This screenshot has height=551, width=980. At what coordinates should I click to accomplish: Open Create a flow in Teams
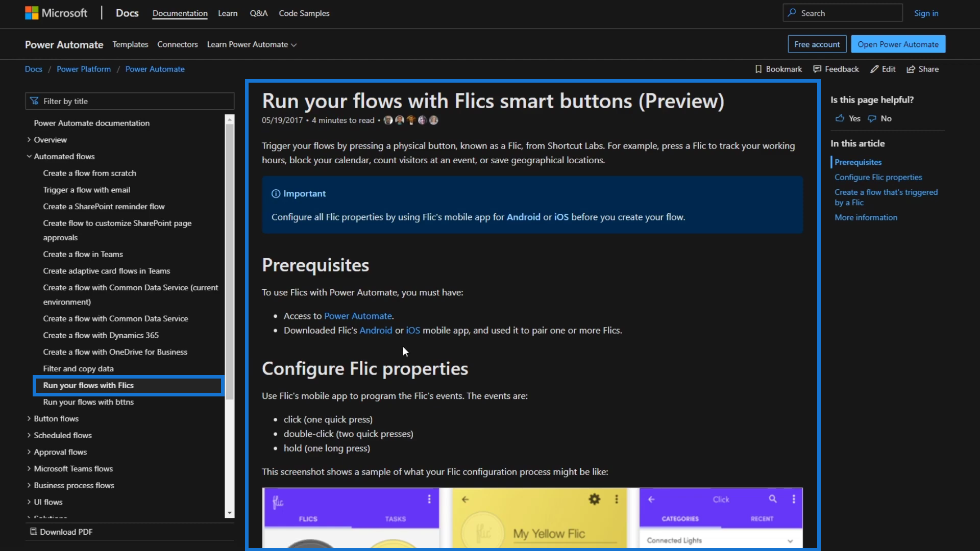[83, 254]
